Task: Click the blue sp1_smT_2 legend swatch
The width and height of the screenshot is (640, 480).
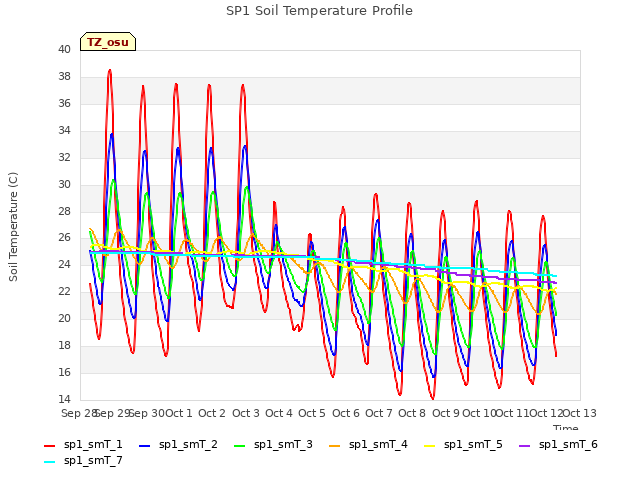Action: (144, 446)
